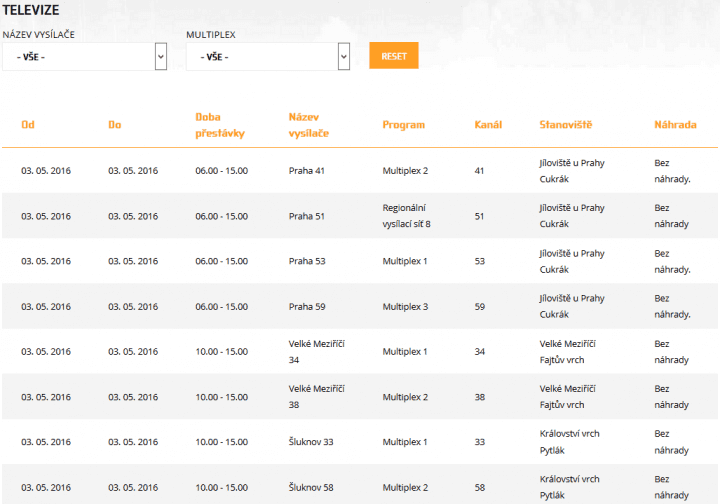The height and width of the screenshot is (504, 720).
Task: Click channel 41 cell
Action: (x=479, y=171)
